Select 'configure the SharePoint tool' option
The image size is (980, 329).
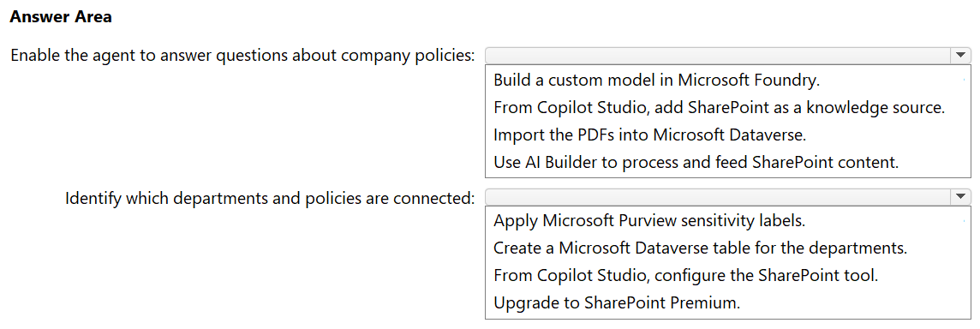point(685,276)
